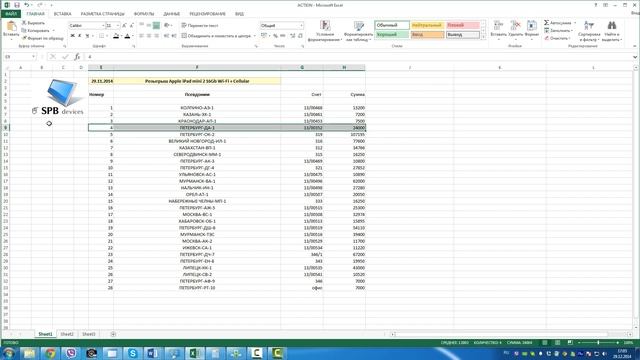Switch to the Data (ДАННЫЕ) tab

(172, 14)
